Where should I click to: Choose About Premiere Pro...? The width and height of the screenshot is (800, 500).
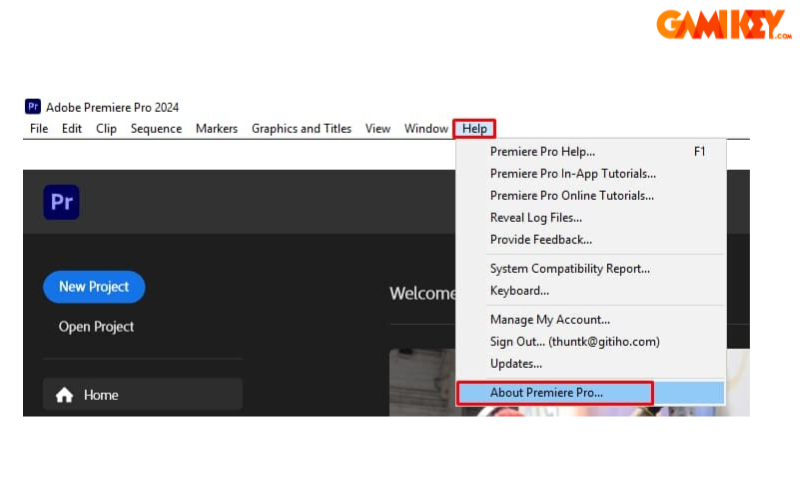tap(590, 392)
